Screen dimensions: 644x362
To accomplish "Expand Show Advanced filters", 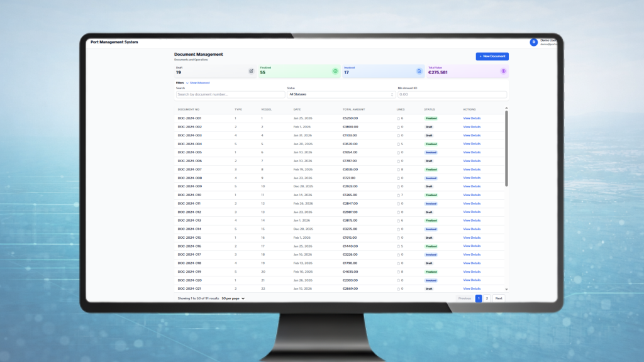I will (199, 83).
